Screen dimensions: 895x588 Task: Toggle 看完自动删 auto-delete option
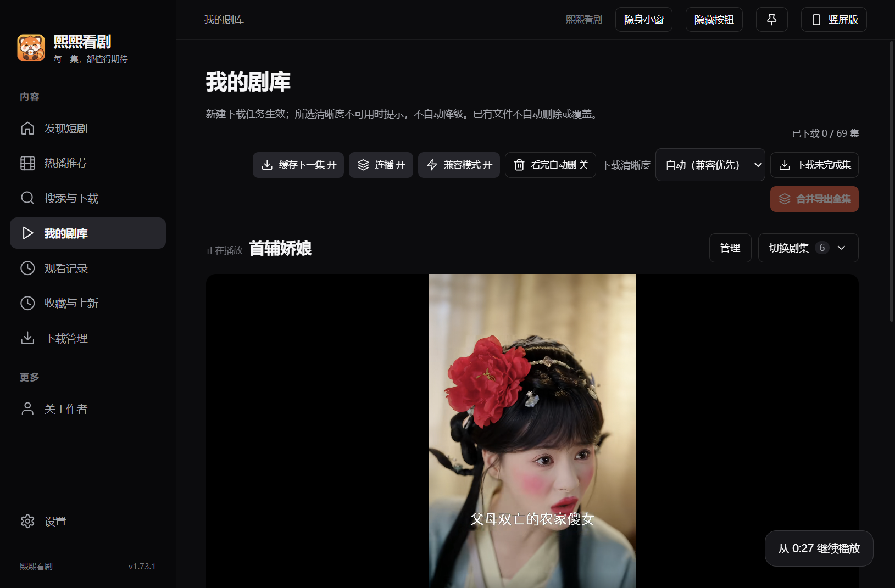point(551,165)
